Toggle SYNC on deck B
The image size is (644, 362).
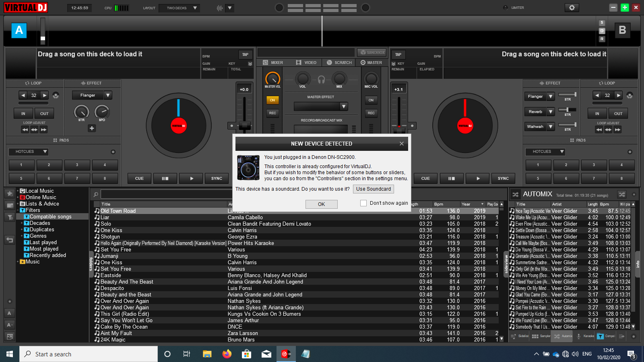503,178
